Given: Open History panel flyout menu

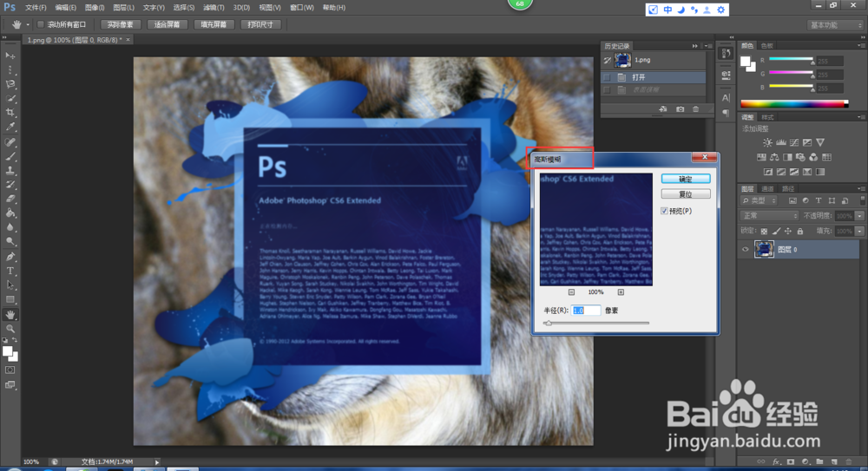Looking at the screenshot, I should 708,46.
